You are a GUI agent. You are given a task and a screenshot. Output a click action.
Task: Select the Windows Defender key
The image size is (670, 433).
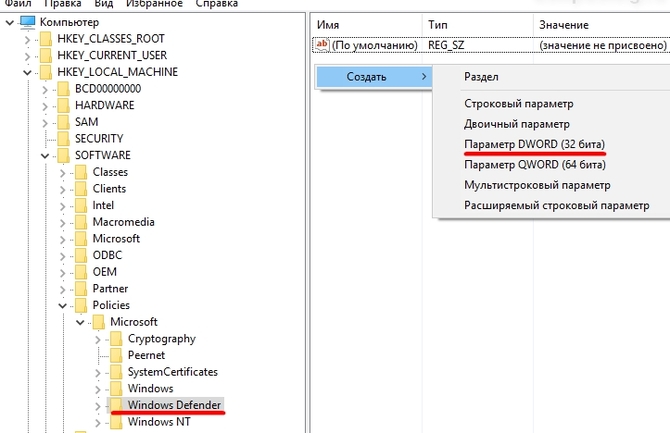coord(174,405)
